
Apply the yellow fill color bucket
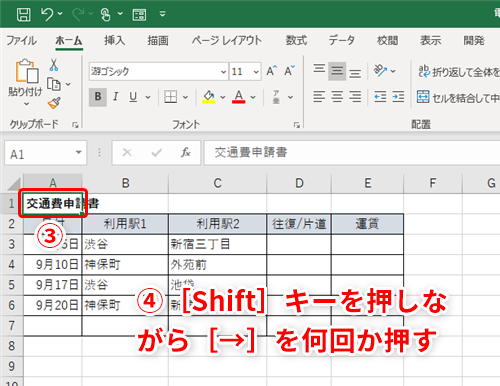click(209, 97)
